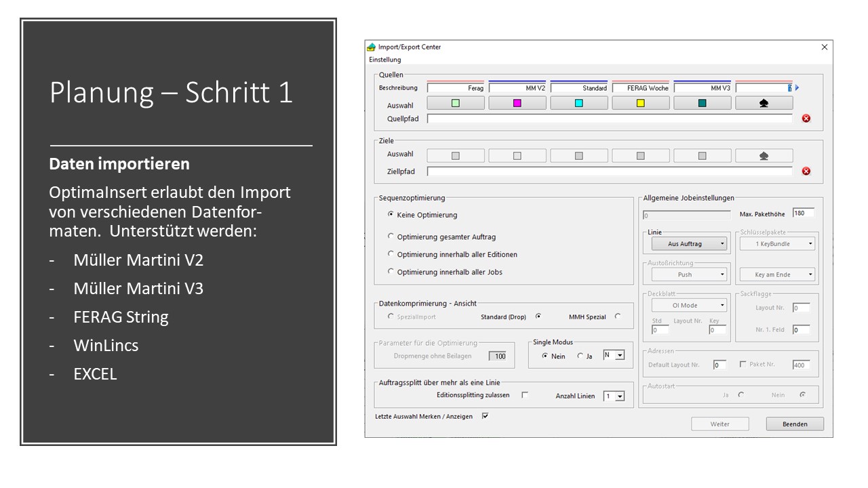The width and height of the screenshot is (868, 488).
Task: Click the fifth gray target button in Ziele
Action: (703, 155)
